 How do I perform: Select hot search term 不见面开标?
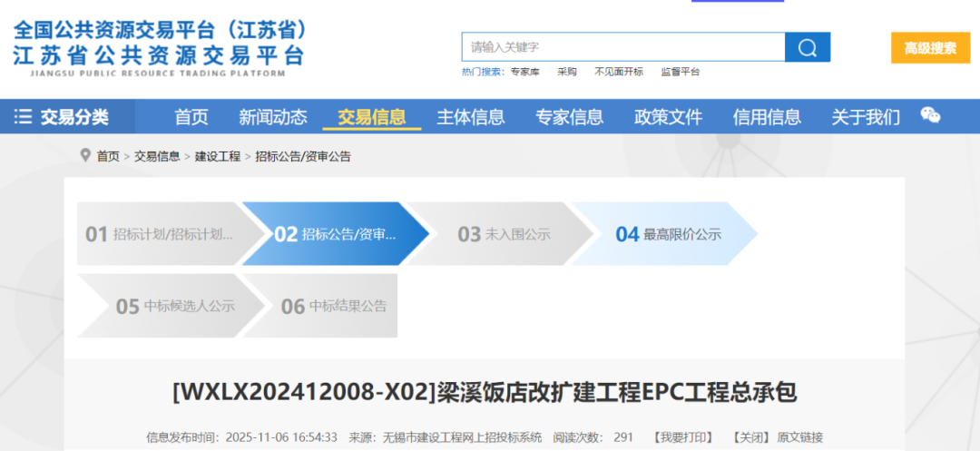click(618, 72)
